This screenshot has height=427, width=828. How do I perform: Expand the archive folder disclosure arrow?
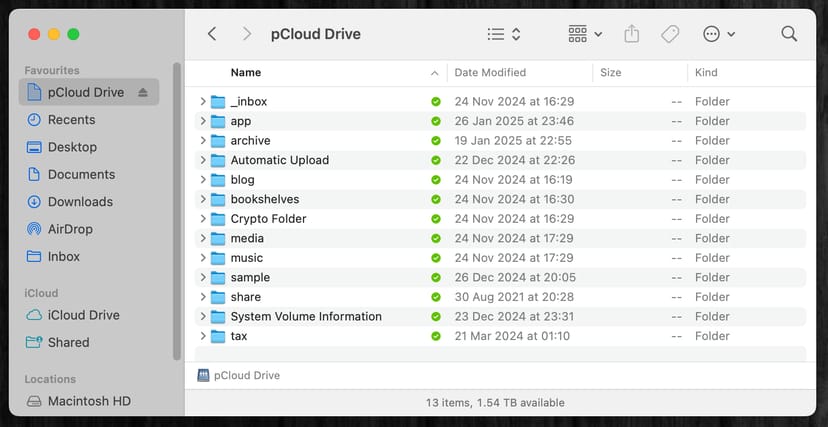(x=202, y=141)
